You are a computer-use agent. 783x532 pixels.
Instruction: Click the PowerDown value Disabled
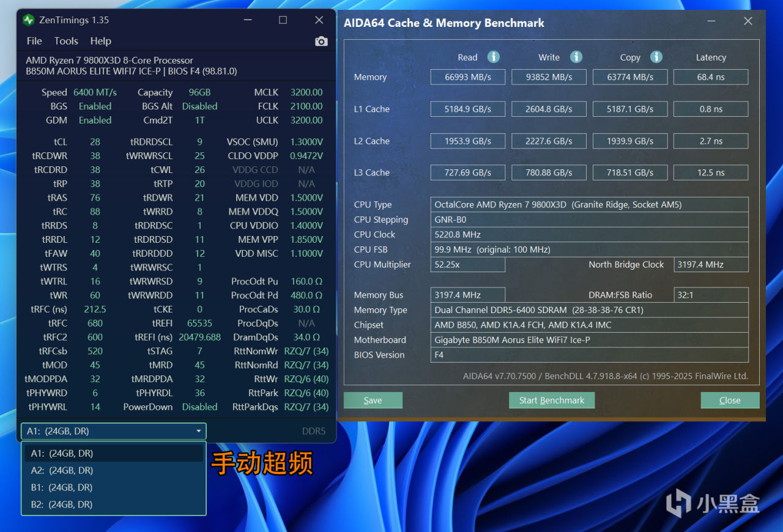199,407
